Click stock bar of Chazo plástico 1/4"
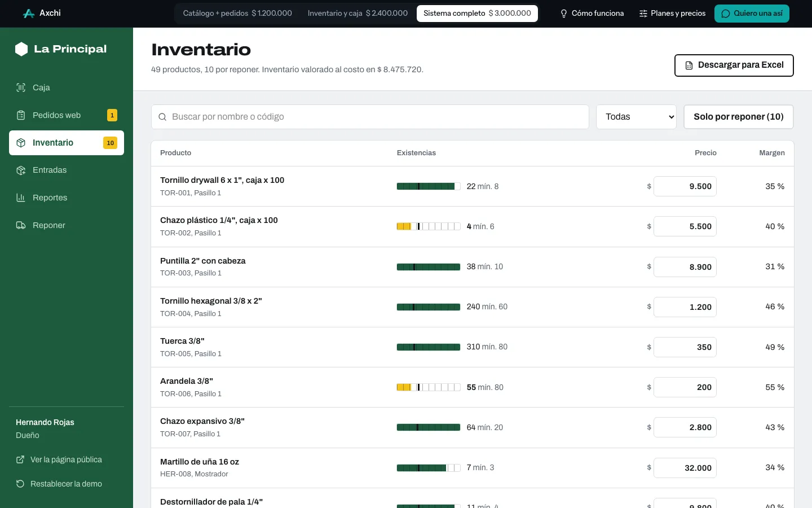This screenshot has width=812, height=508. pos(429,226)
